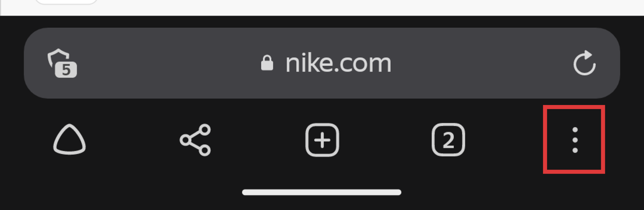Tap the home indicator bar

point(322,192)
